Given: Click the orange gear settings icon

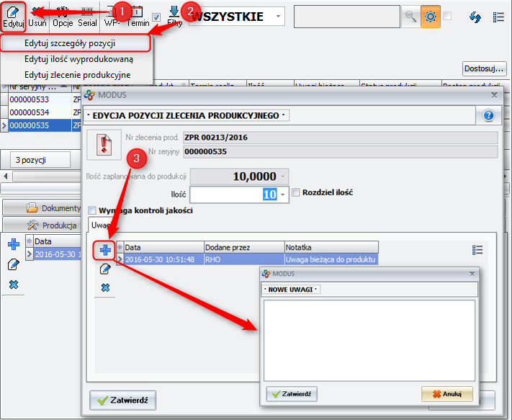Looking at the screenshot, I should [x=431, y=17].
